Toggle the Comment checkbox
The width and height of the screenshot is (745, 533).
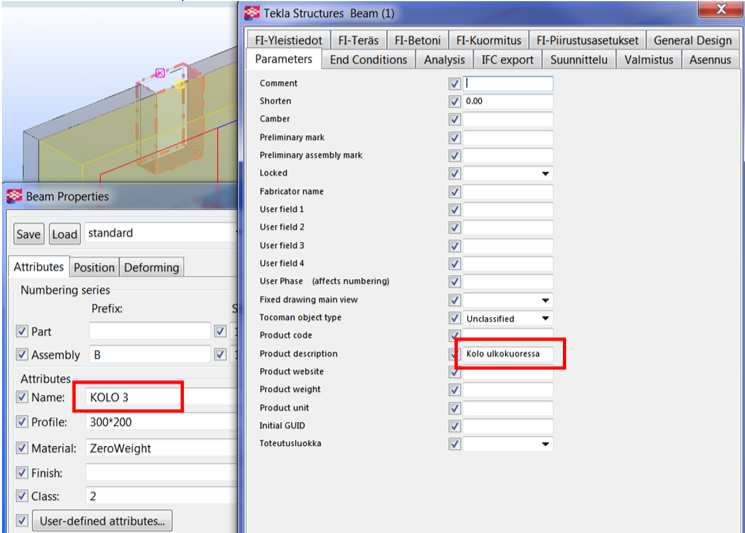pyautogui.click(x=455, y=84)
